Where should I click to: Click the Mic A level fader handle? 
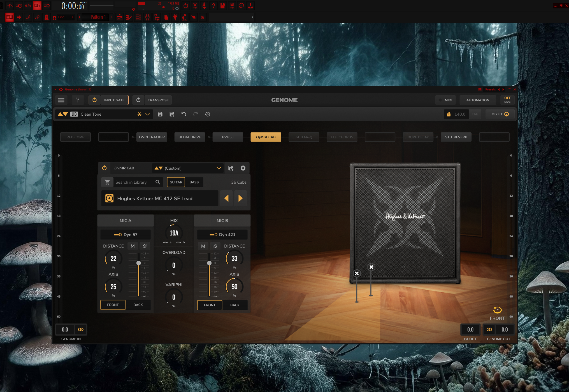pyautogui.click(x=139, y=263)
